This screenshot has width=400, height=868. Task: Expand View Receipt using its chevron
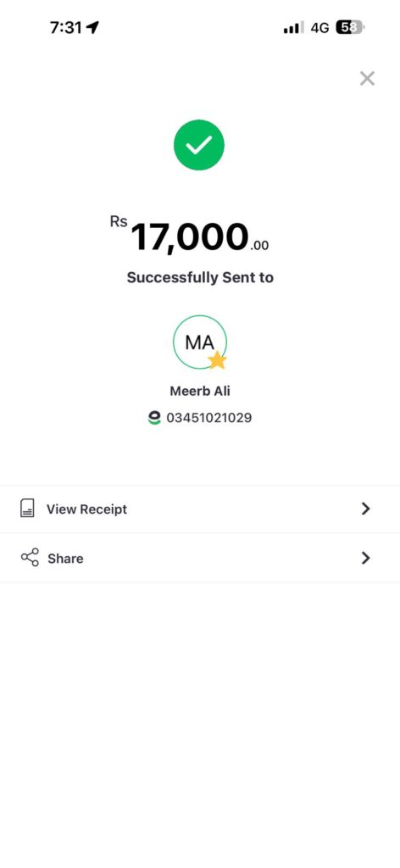(366, 509)
